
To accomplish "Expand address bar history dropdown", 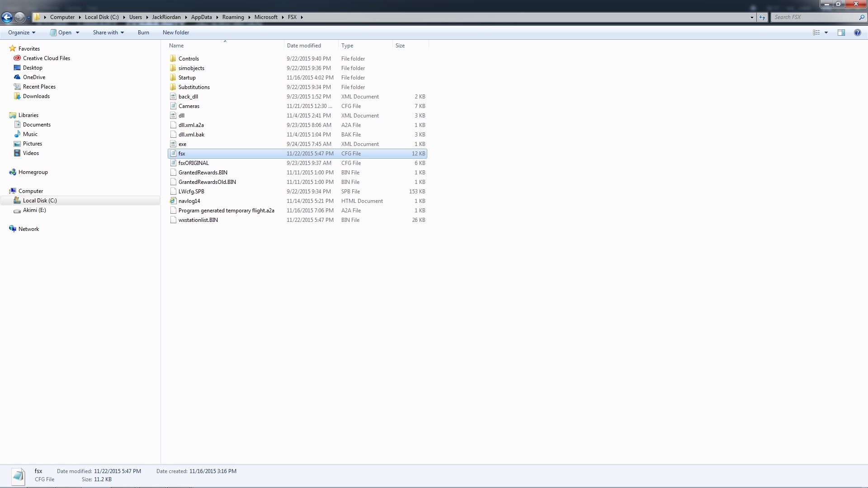I will pyautogui.click(x=752, y=17).
